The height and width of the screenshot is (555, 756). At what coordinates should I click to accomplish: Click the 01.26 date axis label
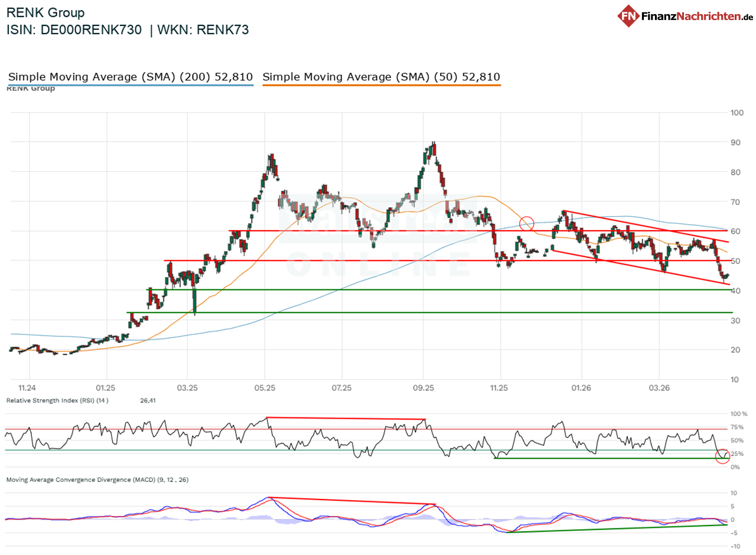pyautogui.click(x=581, y=388)
